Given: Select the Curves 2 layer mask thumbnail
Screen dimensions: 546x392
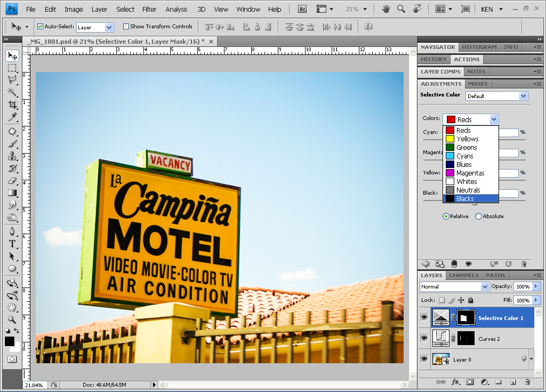Looking at the screenshot, I should point(465,338).
